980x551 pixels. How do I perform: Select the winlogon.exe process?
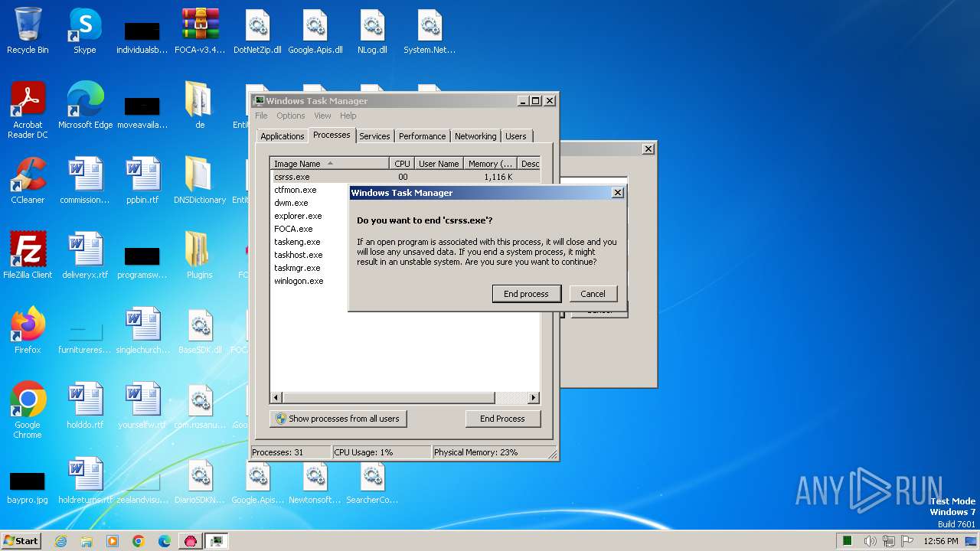[299, 281]
